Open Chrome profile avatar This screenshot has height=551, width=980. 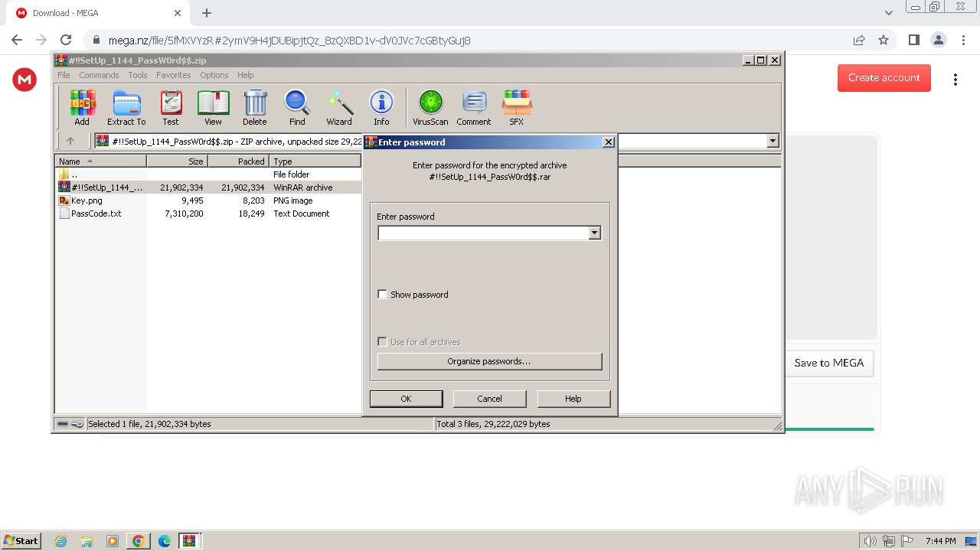point(938,40)
